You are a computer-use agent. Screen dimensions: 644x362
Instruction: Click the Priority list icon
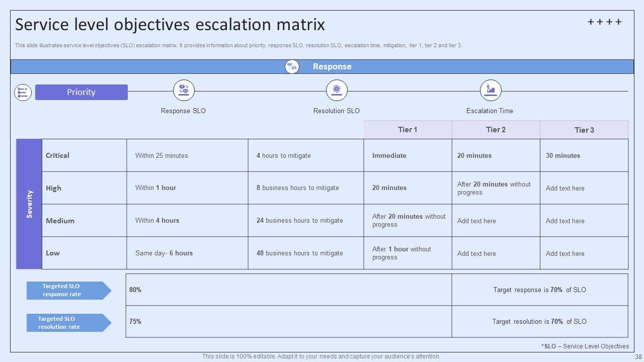pos(23,92)
